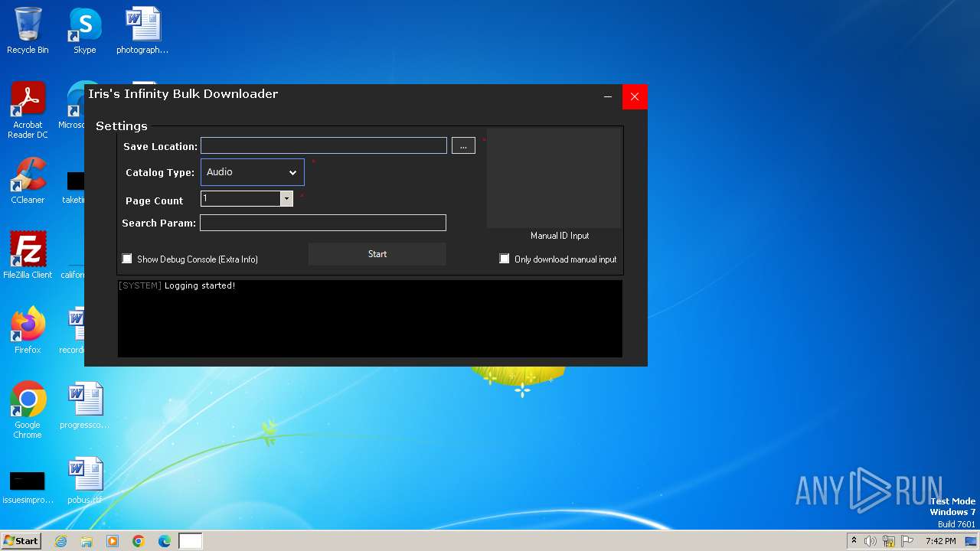Open FileZilla Client shortcut
The image size is (980, 551).
click(x=28, y=255)
